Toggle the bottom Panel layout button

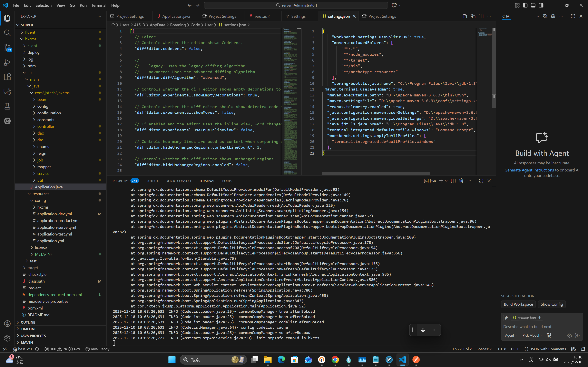click(533, 5)
